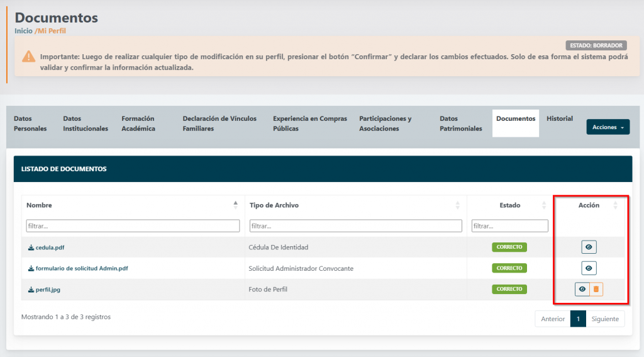Click CORRECTO badge in formulario de solicitud row
The height and width of the screenshot is (357, 644).
tap(509, 268)
